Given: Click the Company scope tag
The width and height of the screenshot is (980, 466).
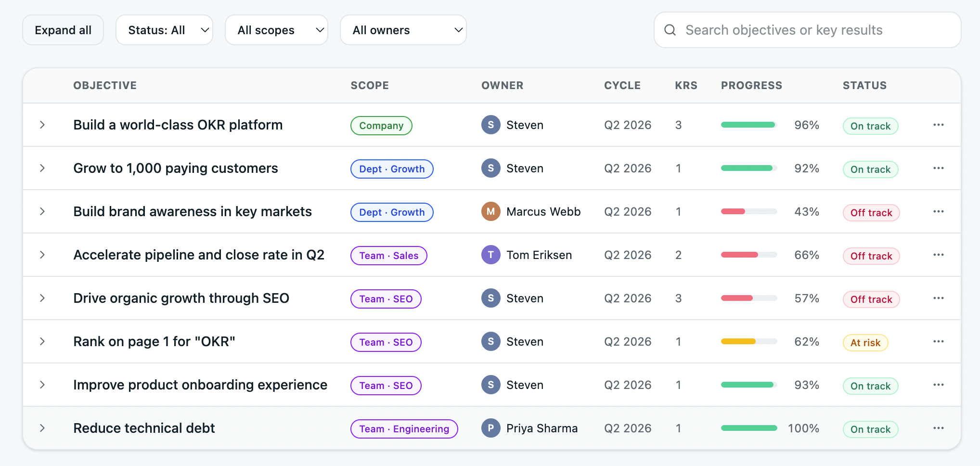Looking at the screenshot, I should coord(381,126).
